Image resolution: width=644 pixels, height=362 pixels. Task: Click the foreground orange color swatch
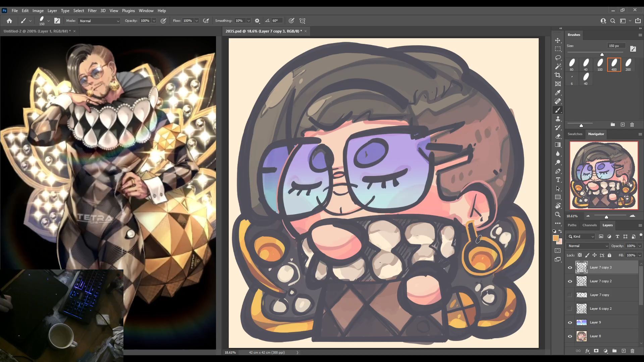coord(556,238)
